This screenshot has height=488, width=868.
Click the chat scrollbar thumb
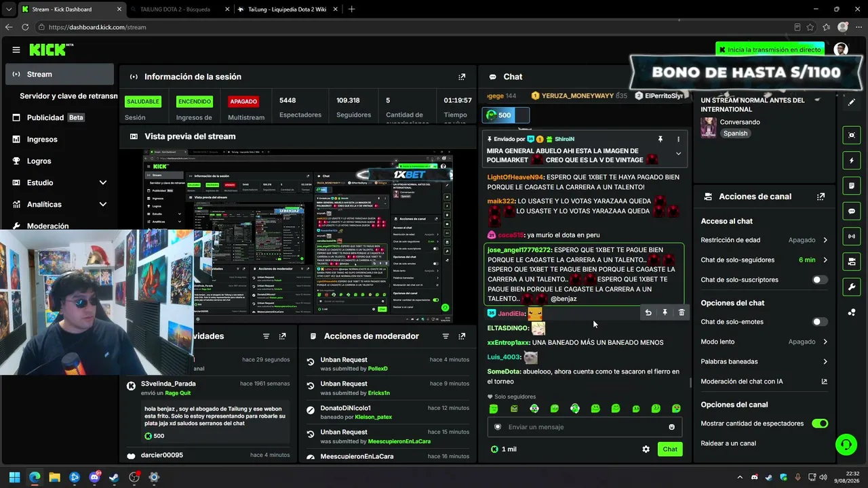coord(690,382)
